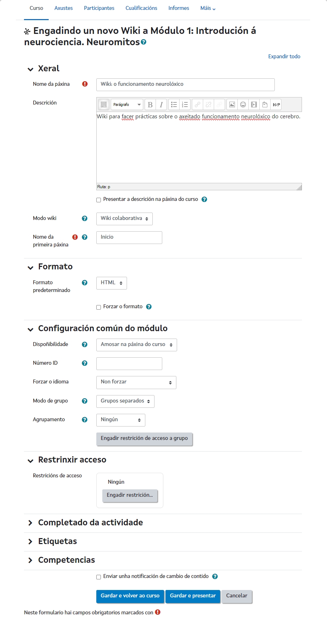Expand the Completado da actividade section
The width and height of the screenshot is (327, 644).
point(90,523)
